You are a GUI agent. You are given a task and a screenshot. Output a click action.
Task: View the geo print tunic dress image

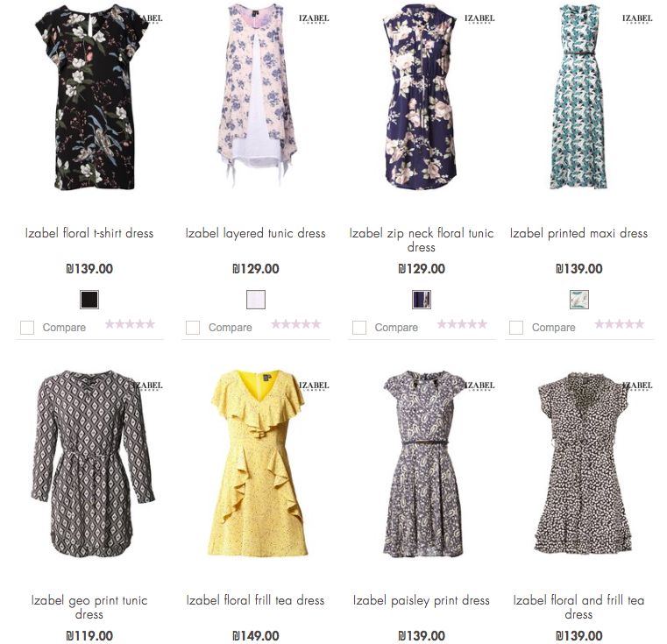[x=89, y=464]
